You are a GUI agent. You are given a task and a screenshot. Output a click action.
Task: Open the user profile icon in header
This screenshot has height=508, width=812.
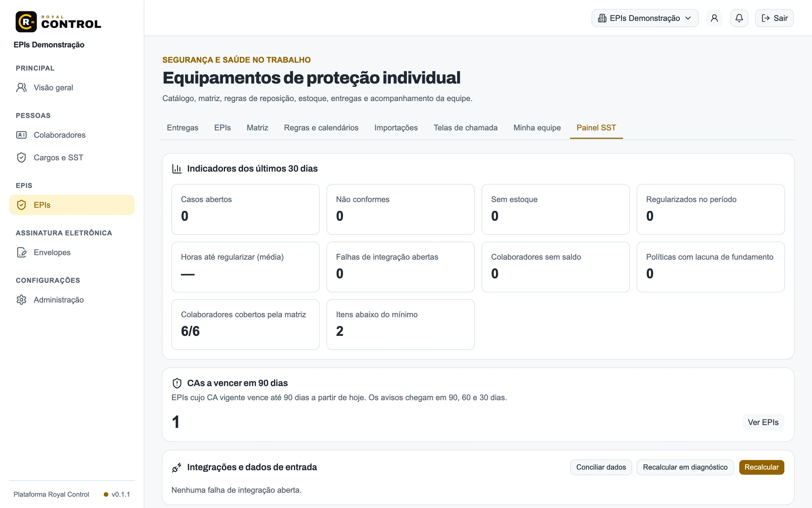[x=714, y=18]
